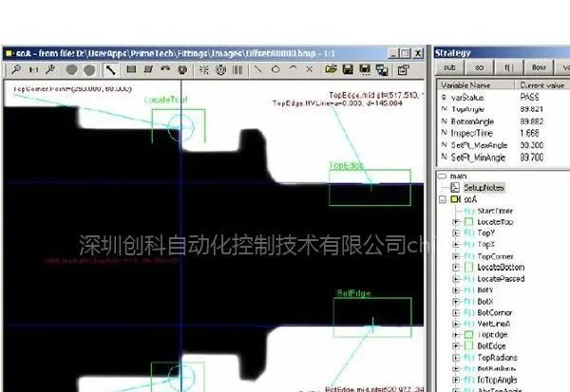Screen dimensions: 570x392
Task: Expand the VertLineA tree node
Action: [456, 324]
